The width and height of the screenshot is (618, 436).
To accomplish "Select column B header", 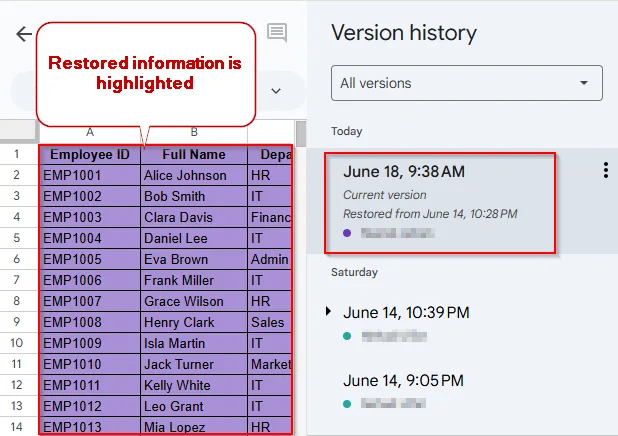I will 194,132.
